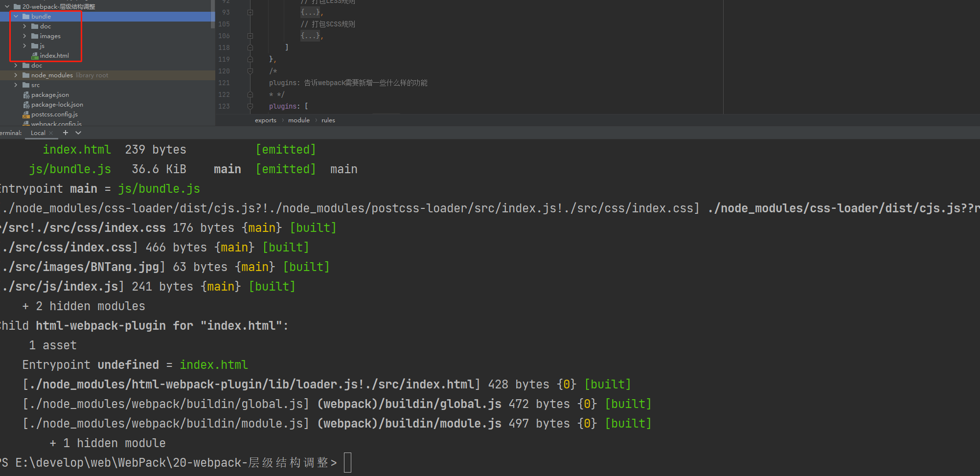980x476 pixels.
Task: Toggle the fold marker at line 122
Action: 250,94
